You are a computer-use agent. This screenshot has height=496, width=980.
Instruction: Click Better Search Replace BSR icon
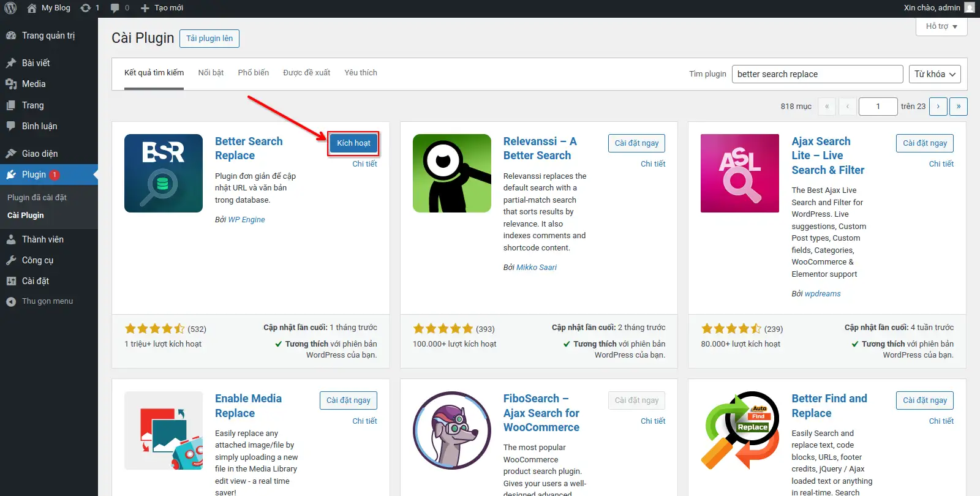(164, 173)
